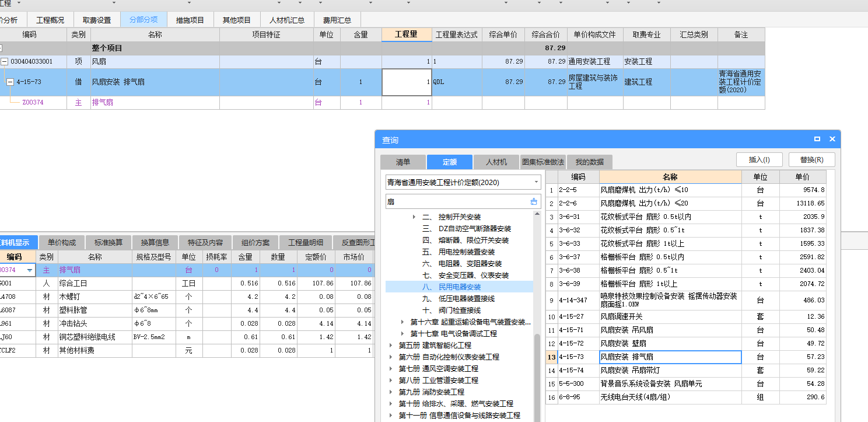Screen dimensions: 868x422
Task: Select result row 4-15-71 风扇安装 吊风扇
Action: tap(686, 330)
